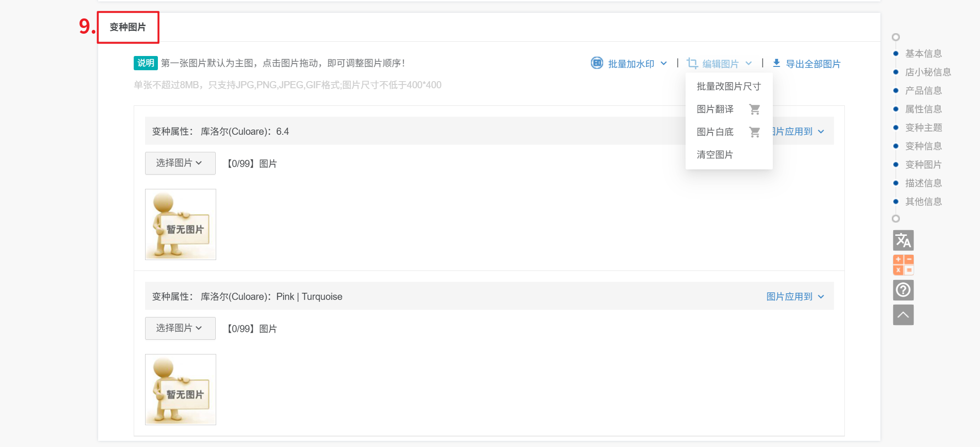Jump to 基本信息 section in sidebar
Screen dimensions: 980x447
tap(923, 54)
